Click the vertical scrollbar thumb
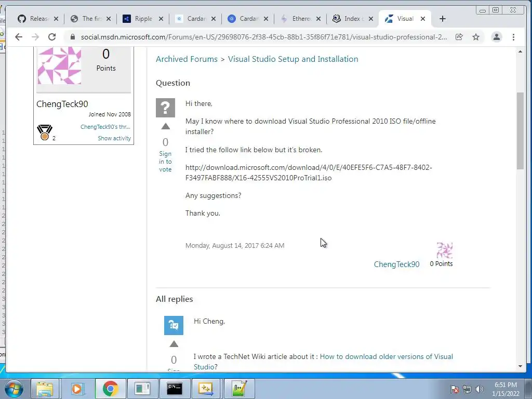532x399 pixels. 520,130
